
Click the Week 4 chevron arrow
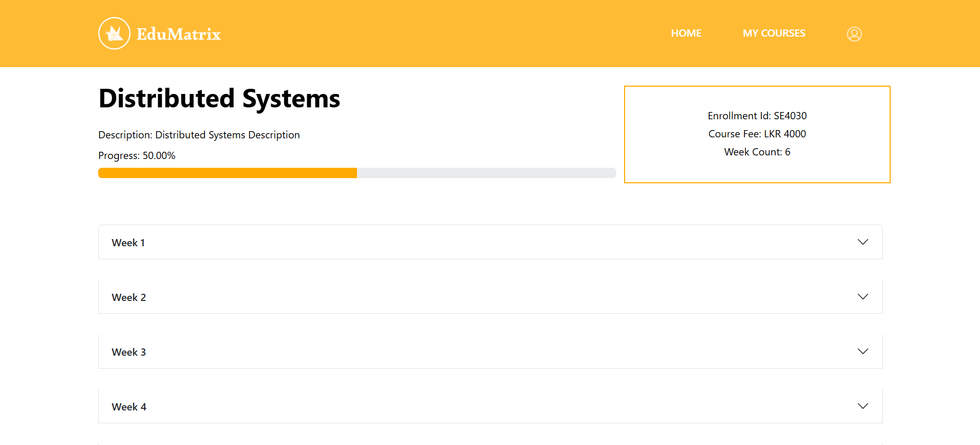click(863, 406)
